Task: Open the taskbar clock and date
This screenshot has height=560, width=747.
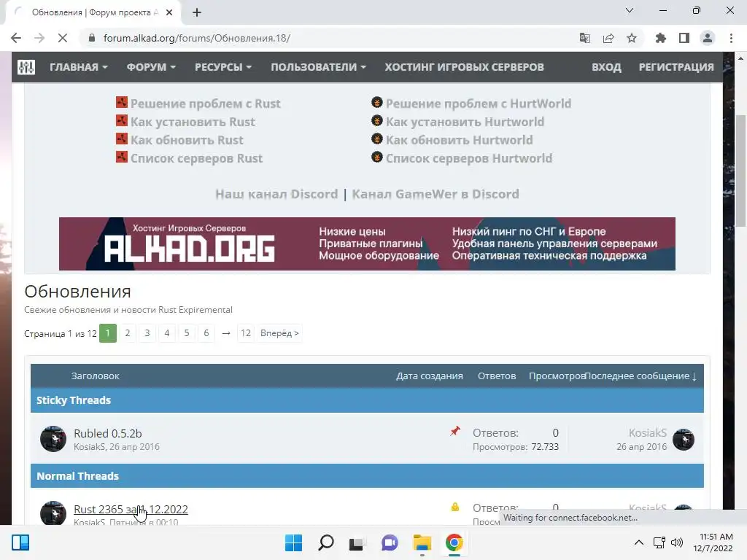Action: pyautogui.click(x=713, y=542)
